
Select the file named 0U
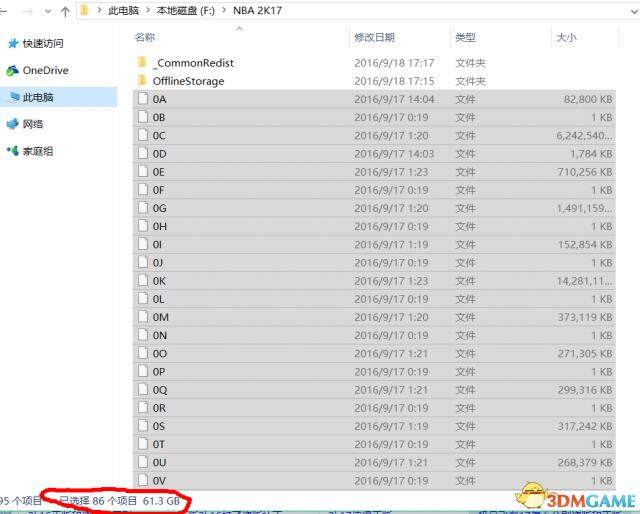(160, 463)
